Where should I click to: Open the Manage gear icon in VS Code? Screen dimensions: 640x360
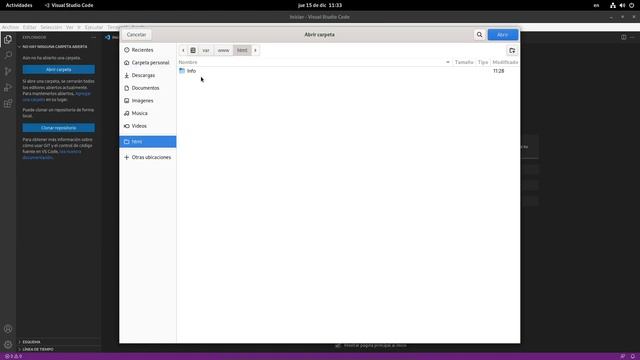click(8, 344)
